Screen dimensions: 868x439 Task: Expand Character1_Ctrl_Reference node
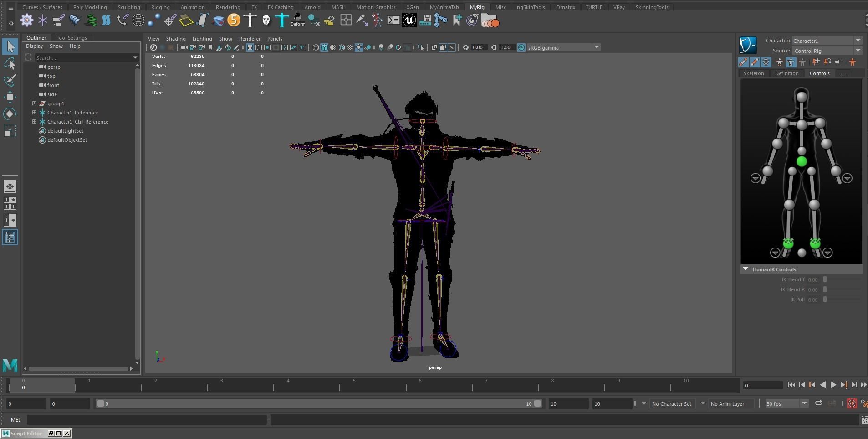(x=34, y=122)
